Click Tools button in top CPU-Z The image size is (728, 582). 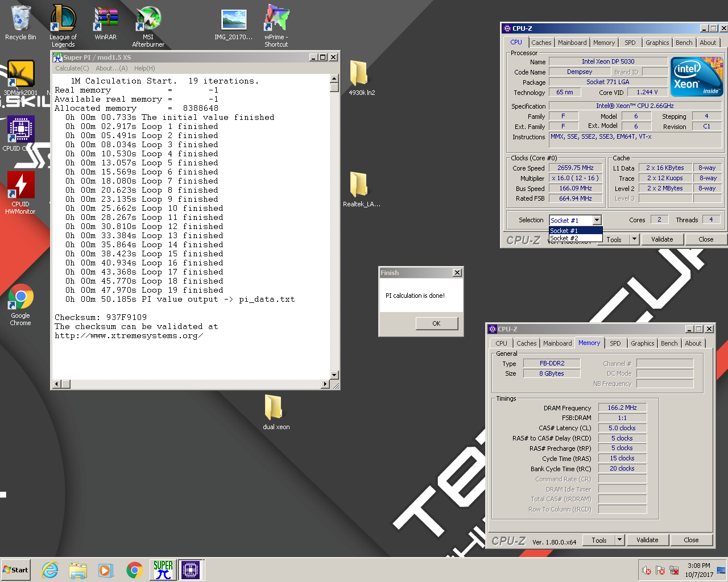pyautogui.click(x=614, y=239)
